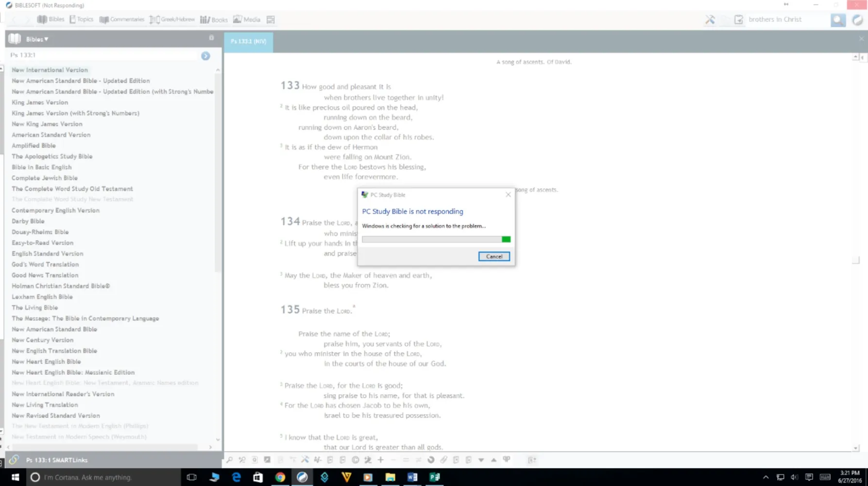Select New Century Version
Screen dimensions: 868x486
42,340
